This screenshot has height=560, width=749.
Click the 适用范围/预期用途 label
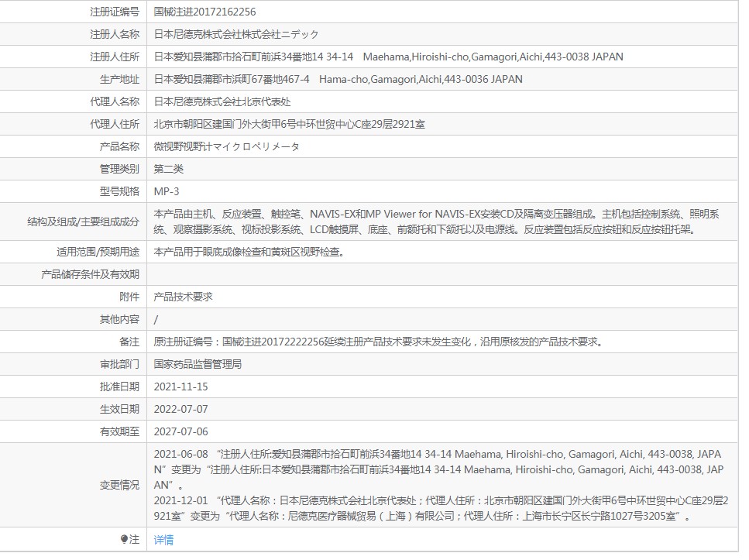(98, 252)
